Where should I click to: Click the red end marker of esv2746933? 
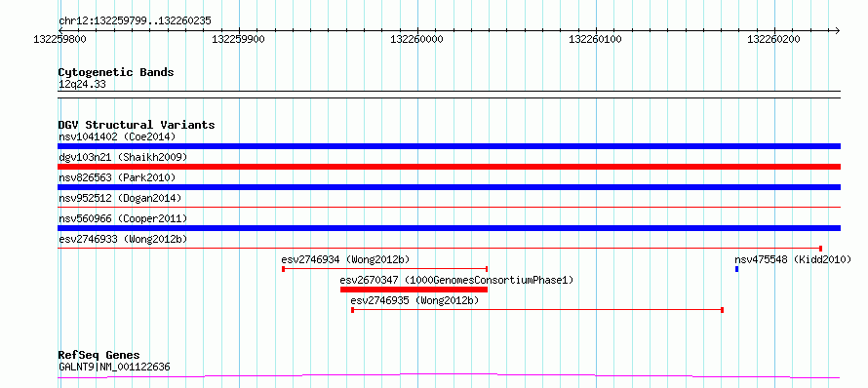click(820, 249)
